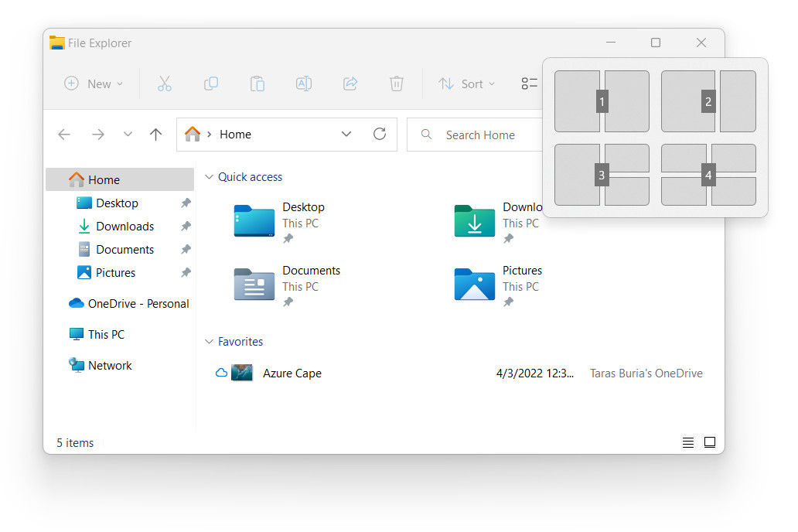798x532 pixels.
Task: Select the Rename icon in the toolbar
Action: (x=304, y=84)
